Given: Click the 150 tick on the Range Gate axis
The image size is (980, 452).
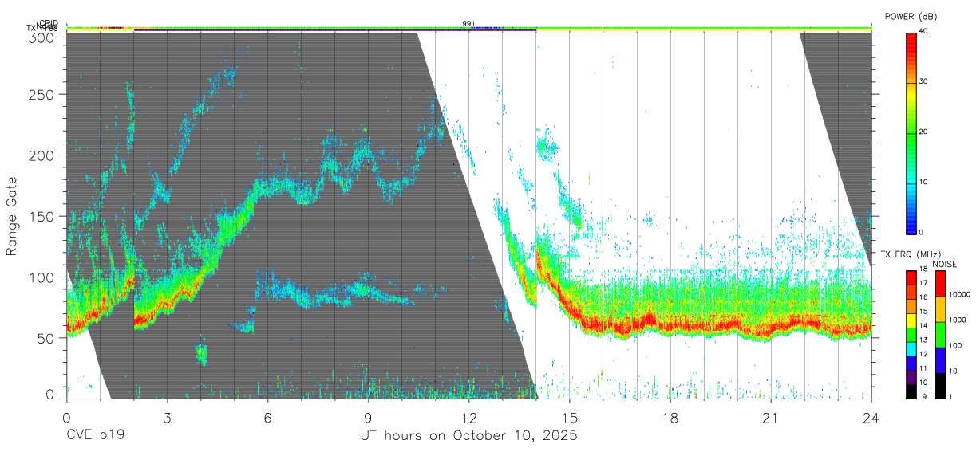Looking at the screenshot, I should (x=42, y=216).
